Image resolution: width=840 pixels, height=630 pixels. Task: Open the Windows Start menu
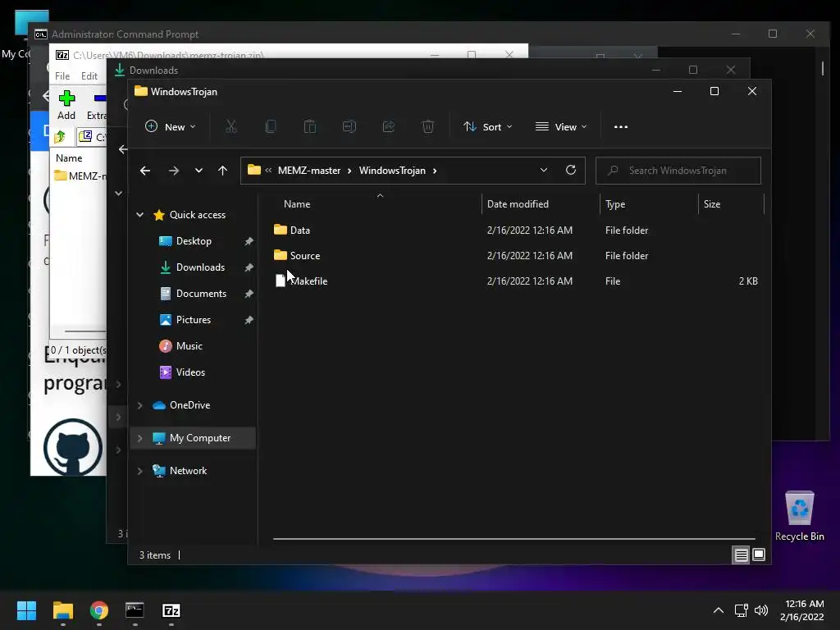pos(26,610)
